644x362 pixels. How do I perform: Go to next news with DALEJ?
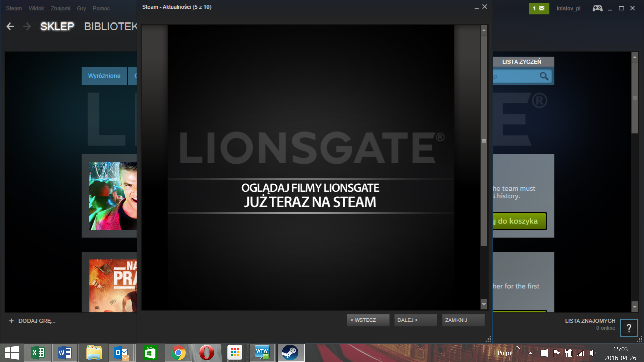(x=416, y=320)
